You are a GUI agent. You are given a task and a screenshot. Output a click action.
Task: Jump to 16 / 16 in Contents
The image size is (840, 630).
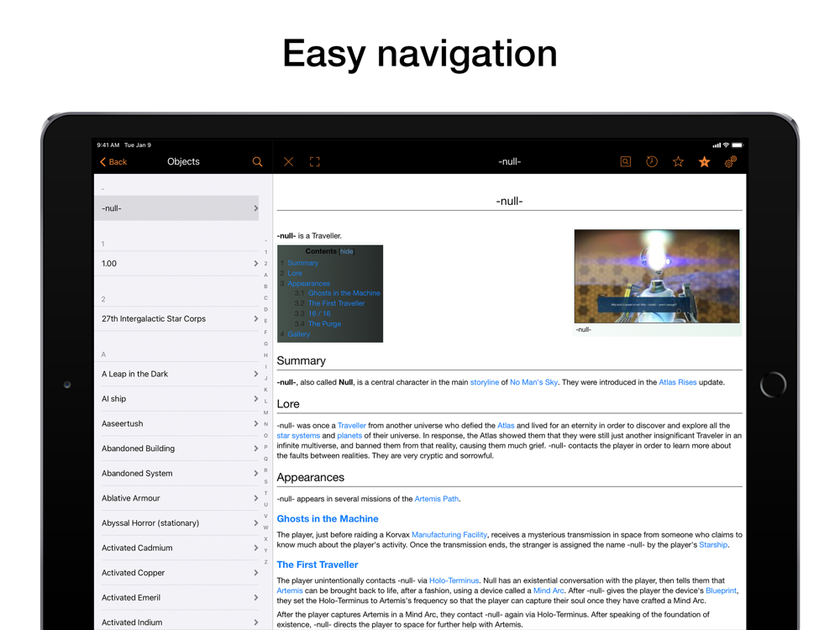pos(319,313)
